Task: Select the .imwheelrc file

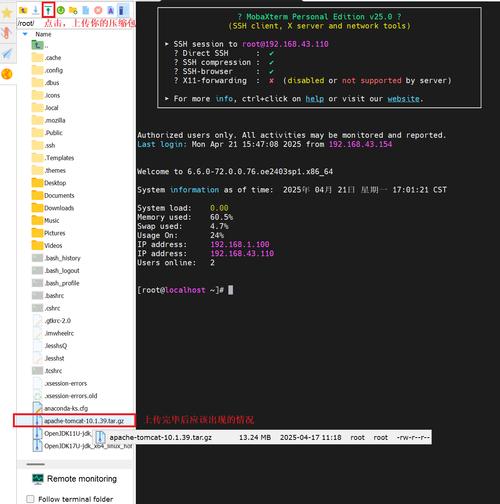Action: click(x=53, y=333)
